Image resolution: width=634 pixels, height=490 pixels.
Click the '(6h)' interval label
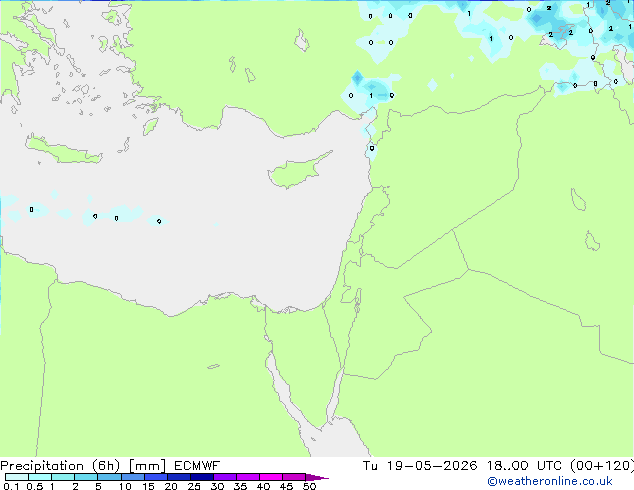pos(106,466)
